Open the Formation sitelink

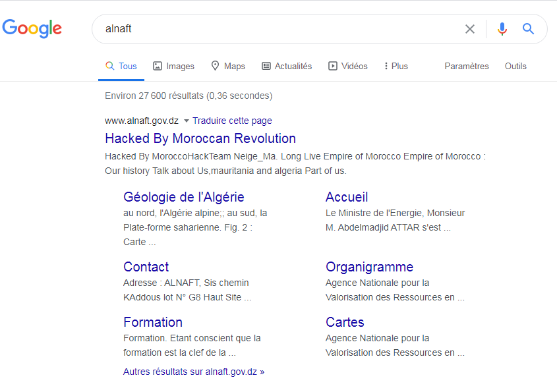(153, 322)
